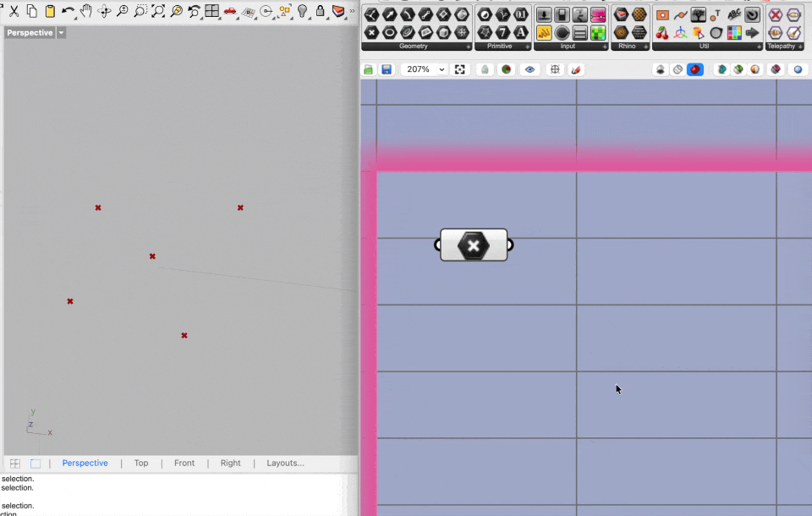
Task: Click the Undo arrow icon
Action: [x=68, y=11]
